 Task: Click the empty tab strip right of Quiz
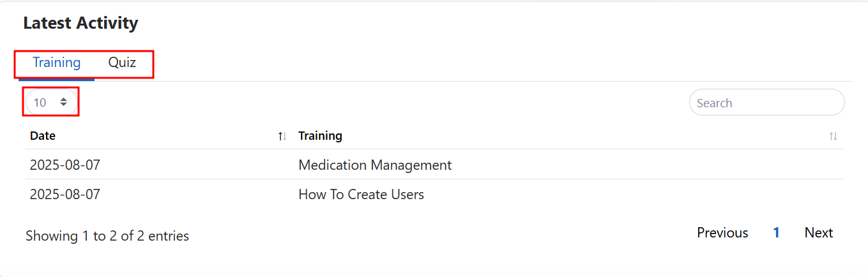[447, 64]
